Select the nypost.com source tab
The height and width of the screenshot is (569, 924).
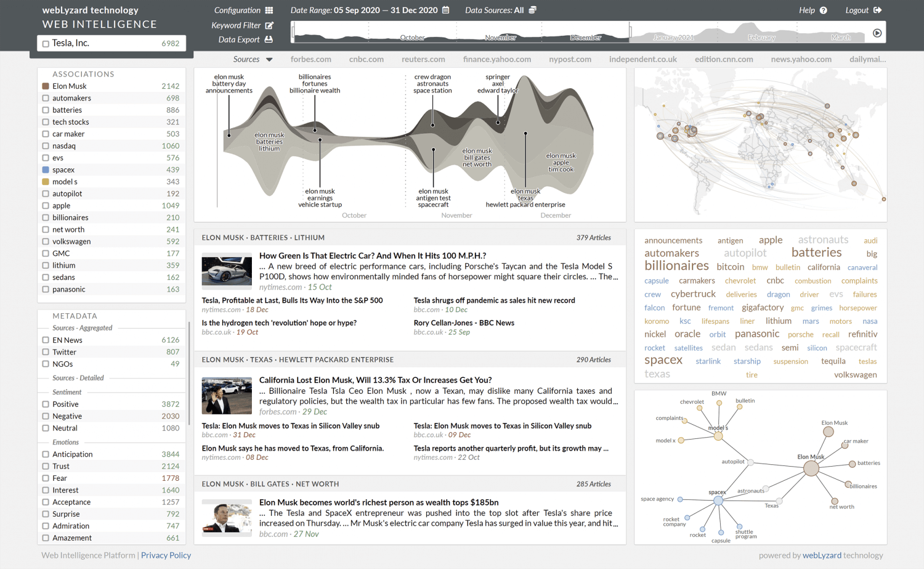pos(570,59)
